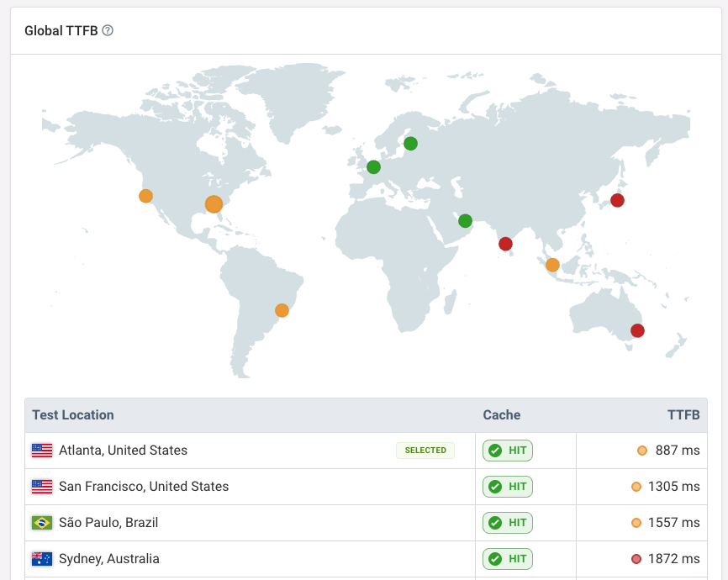The height and width of the screenshot is (580, 728).
Task: Click the green Middle East map marker
Action: click(465, 221)
